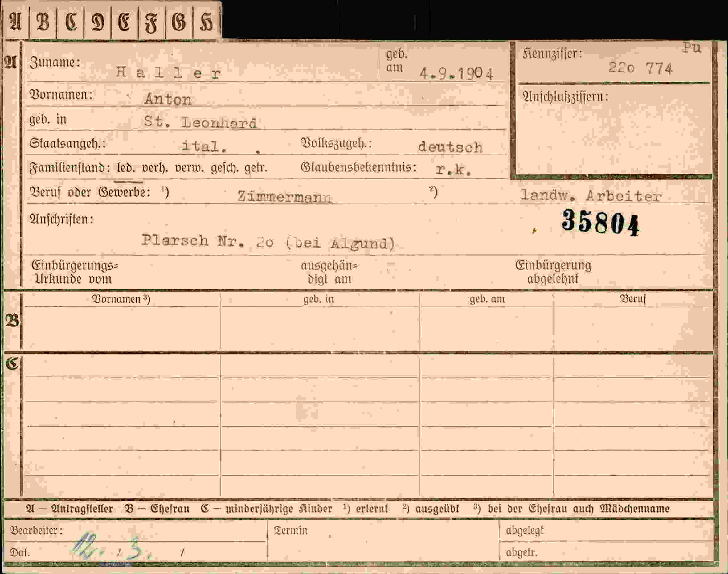728x574 pixels.
Task: Click the 'Bearbeiter:' label
Action: (36, 530)
